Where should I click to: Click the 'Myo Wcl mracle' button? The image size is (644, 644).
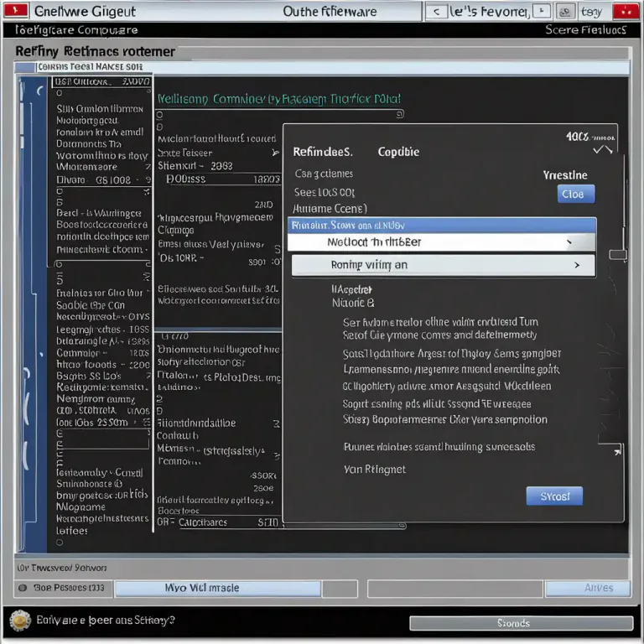point(218,588)
